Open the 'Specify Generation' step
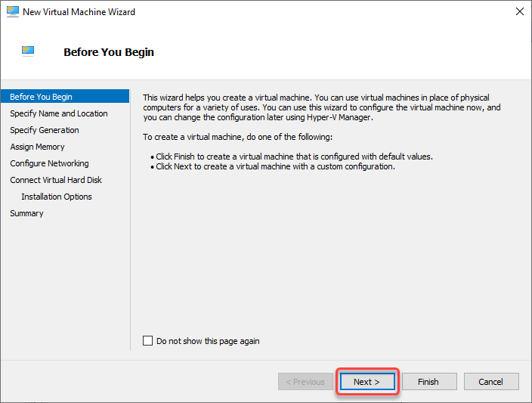532x403 pixels. [45, 130]
